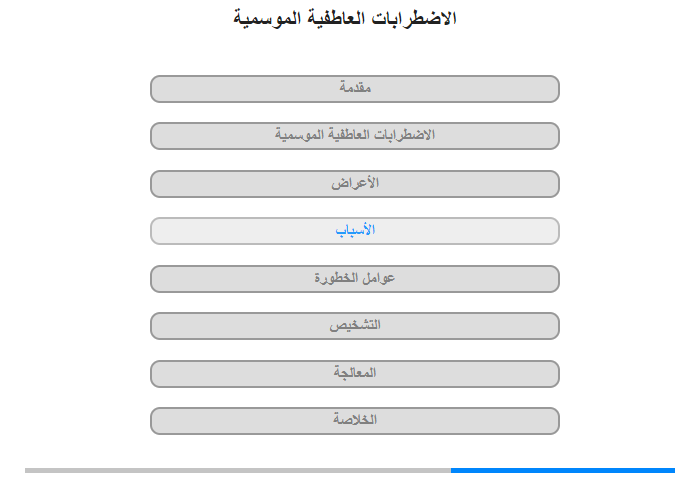This screenshot has height=480, width=700.
Task: Open عوامل الخطورة section
Action: [x=355, y=279]
